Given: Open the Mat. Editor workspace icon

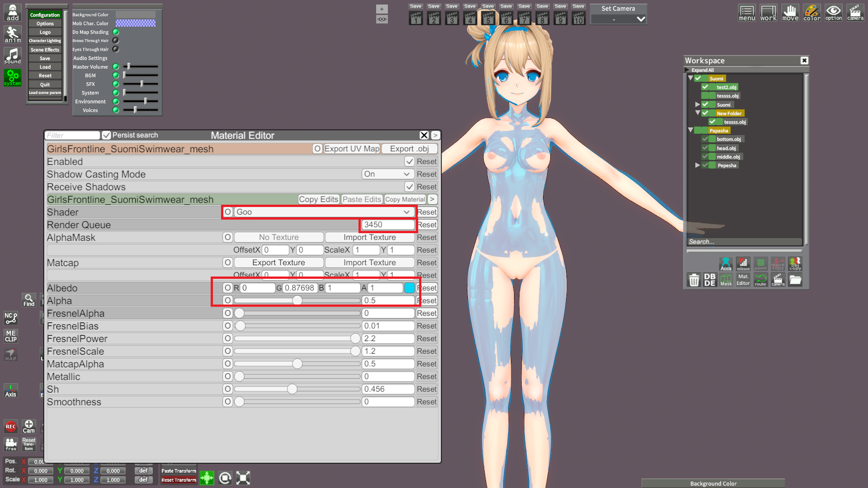Looking at the screenshot, I should point(743,280).
